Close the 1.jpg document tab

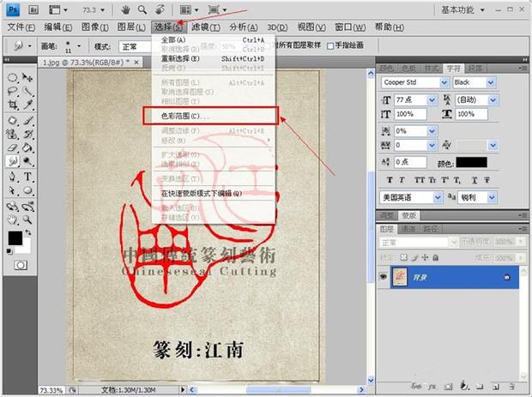(136, 63)
